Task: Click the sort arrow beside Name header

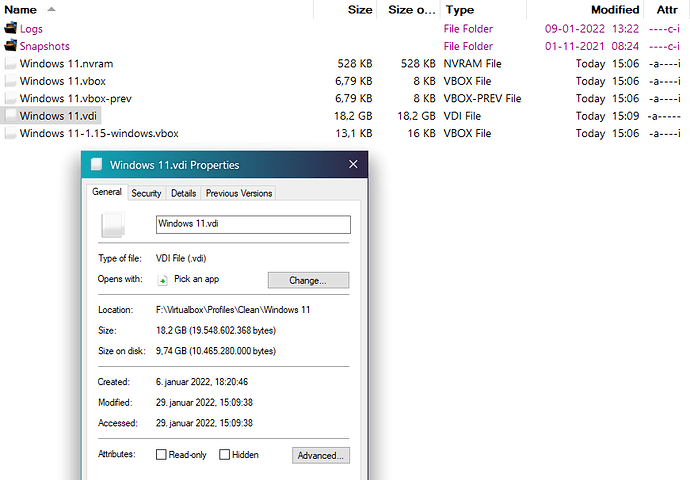Action: [51, 9]
